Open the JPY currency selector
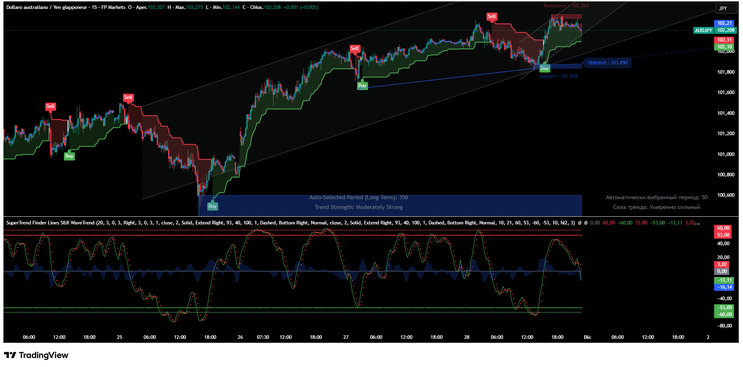Screen dimensions: 743x367 tap(726, 9)
